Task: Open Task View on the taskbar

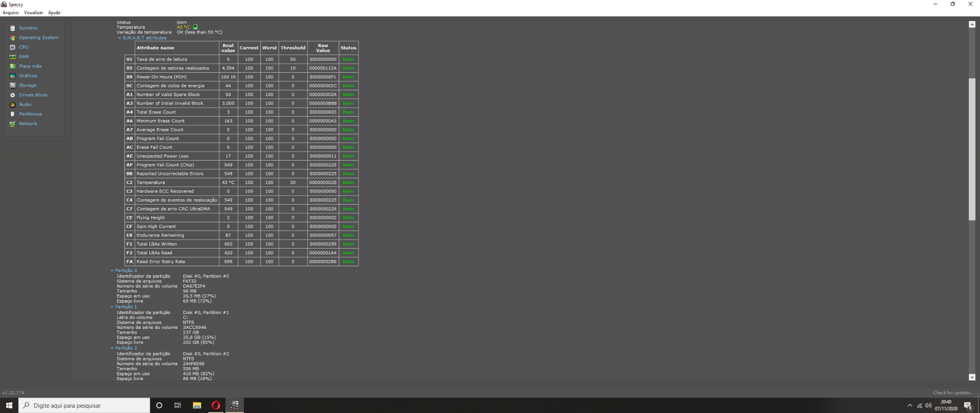Action: pos(178,405)
